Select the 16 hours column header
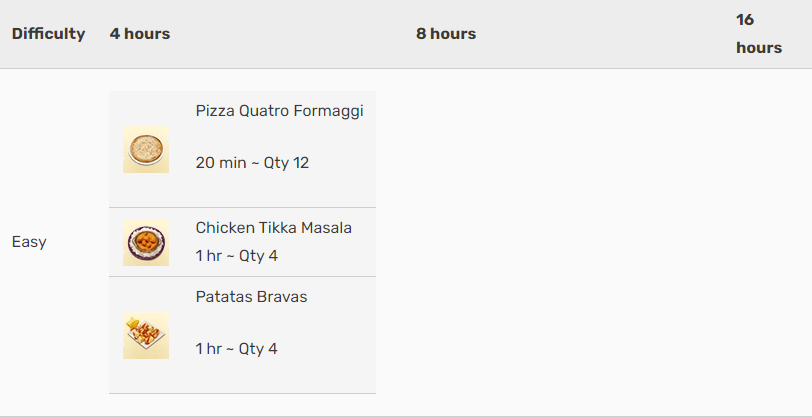This screenshot has width=812, height=417. [759, 34]
